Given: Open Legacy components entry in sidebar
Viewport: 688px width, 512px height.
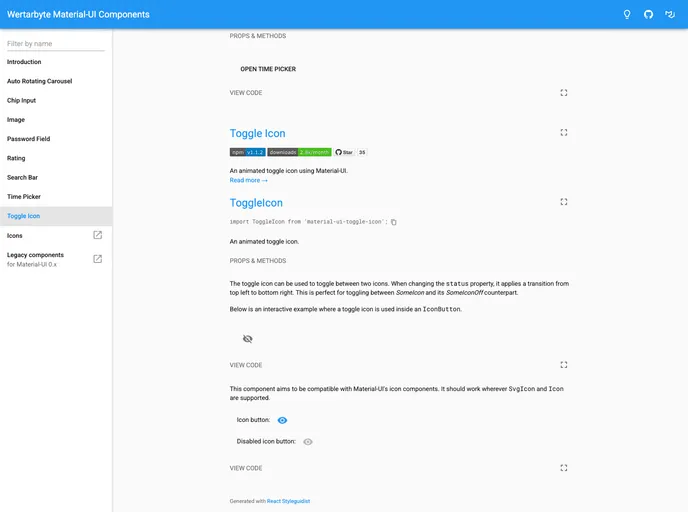Looking at the screenshot, I should 56,259.
